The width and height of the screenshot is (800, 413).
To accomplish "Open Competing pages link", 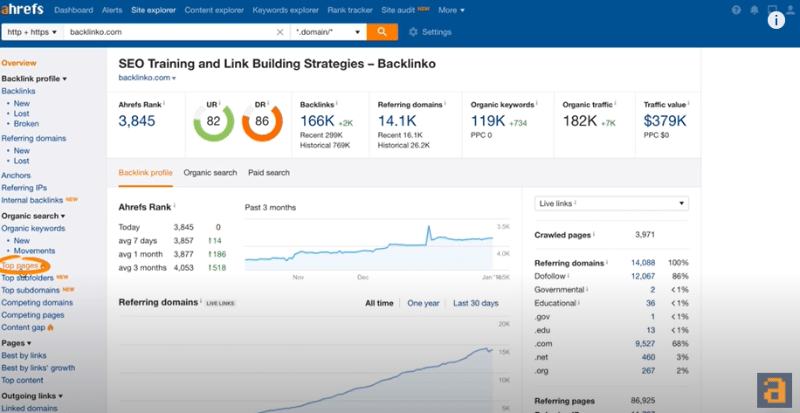I will click(x=33, y=315).
